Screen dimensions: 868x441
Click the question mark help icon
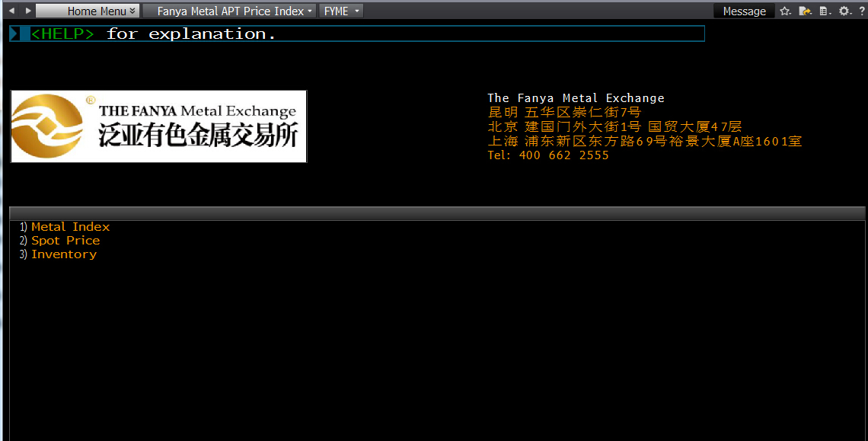(x=861, y=11)
